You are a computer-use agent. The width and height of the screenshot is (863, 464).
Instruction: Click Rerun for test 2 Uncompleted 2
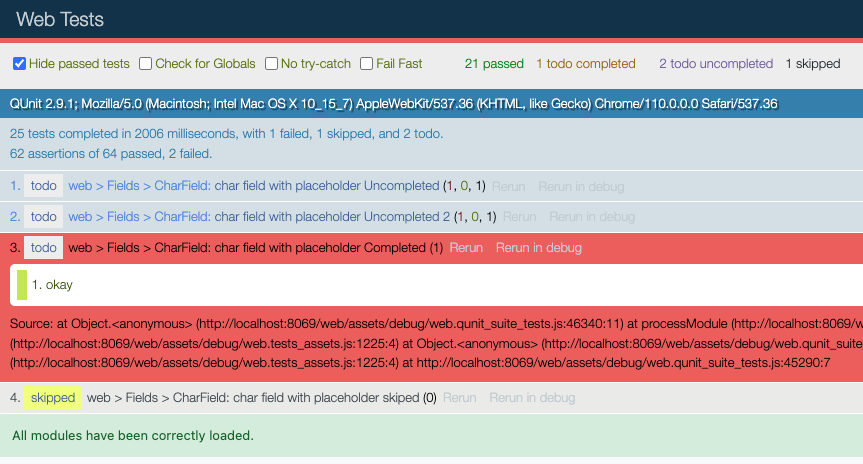(x=520, y=217)
